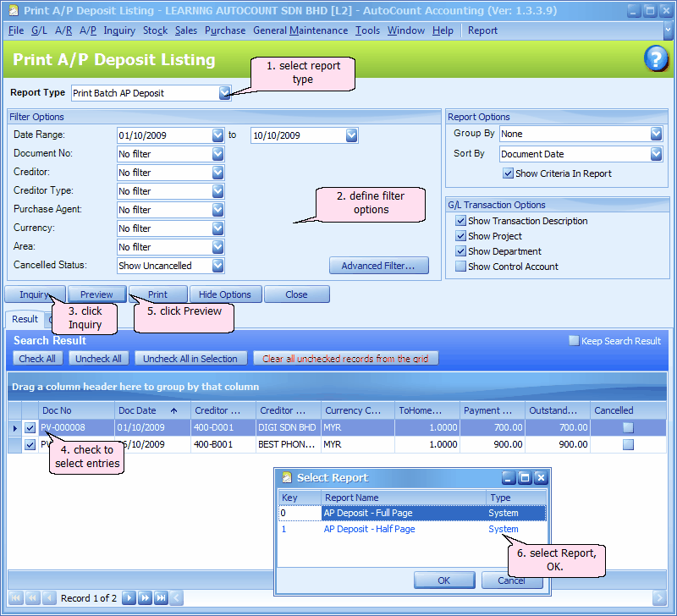This screenshot has width=677, height=616.
Task: Go to the previous record in navigator
Action: click(x=47, y=598)
